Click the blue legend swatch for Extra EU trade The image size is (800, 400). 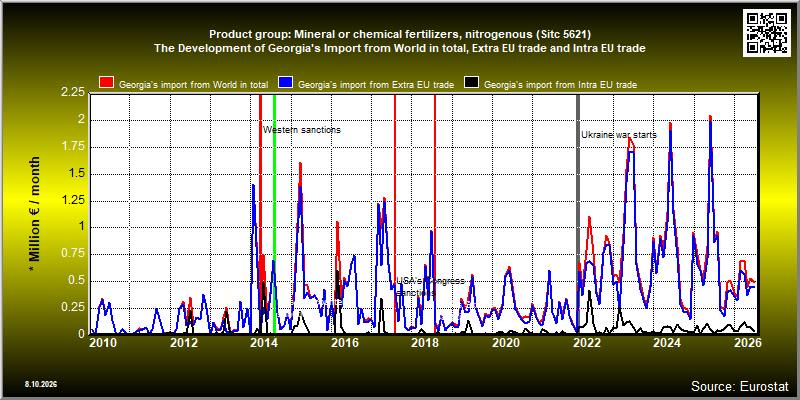(x=285, y=84)
